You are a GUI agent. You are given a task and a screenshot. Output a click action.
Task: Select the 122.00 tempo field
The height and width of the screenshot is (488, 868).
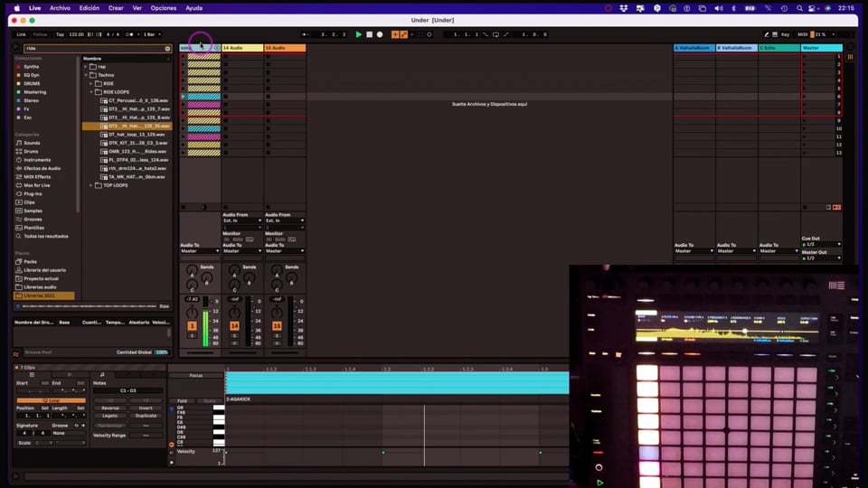[76, 34]
